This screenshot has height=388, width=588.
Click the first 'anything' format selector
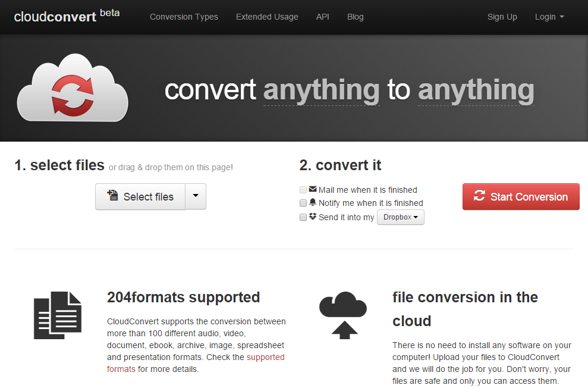point(322,90)
